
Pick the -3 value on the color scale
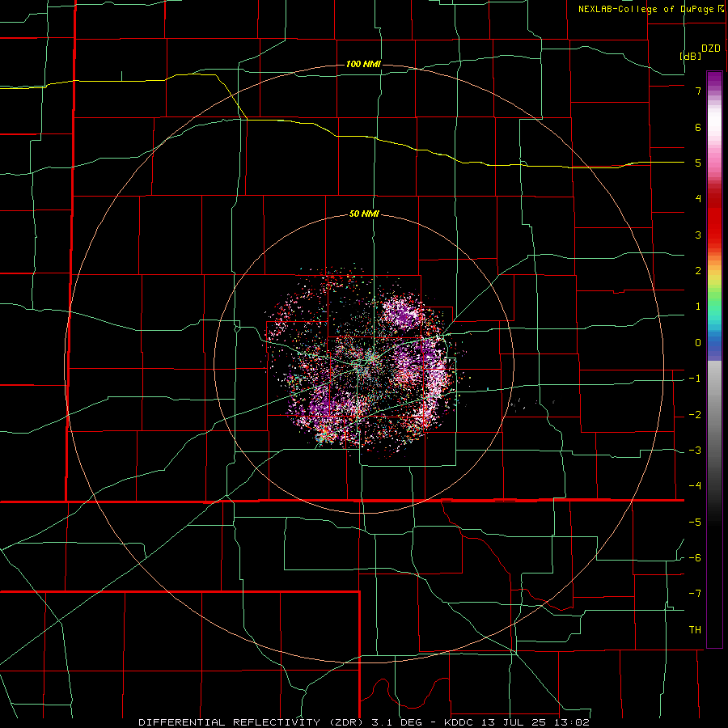(x=695, y=451)
